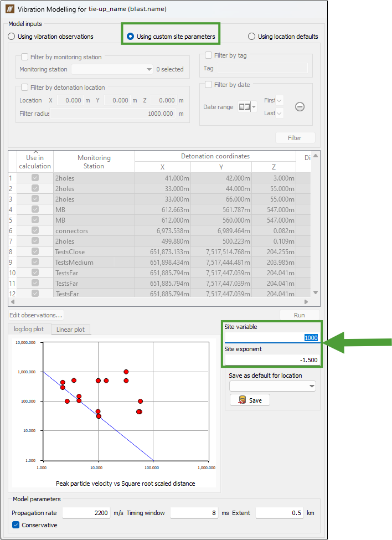Click the circular minus icon beside date range
This screenshot has width=392, height=540.
tap(300, 107)
